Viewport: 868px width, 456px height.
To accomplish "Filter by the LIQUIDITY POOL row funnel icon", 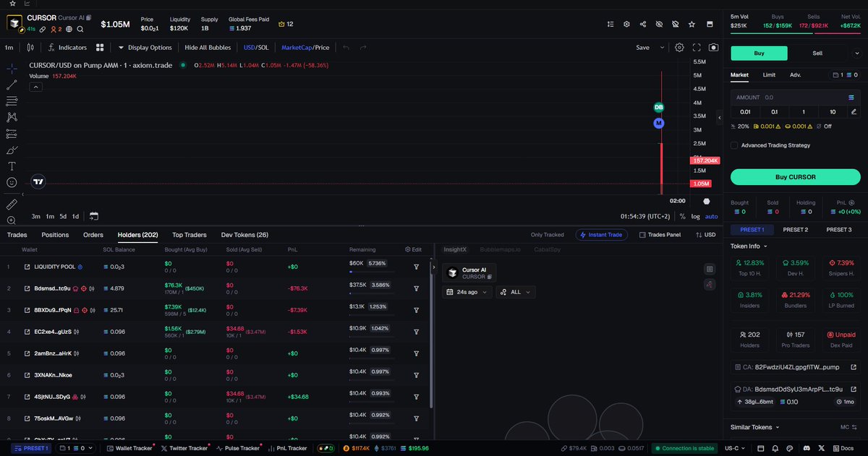I will [417, 267].
